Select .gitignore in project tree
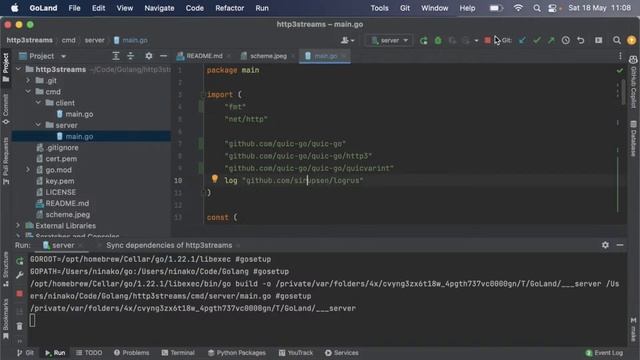The height and width of the screenshot is (360, 640). tap(61, 147)
